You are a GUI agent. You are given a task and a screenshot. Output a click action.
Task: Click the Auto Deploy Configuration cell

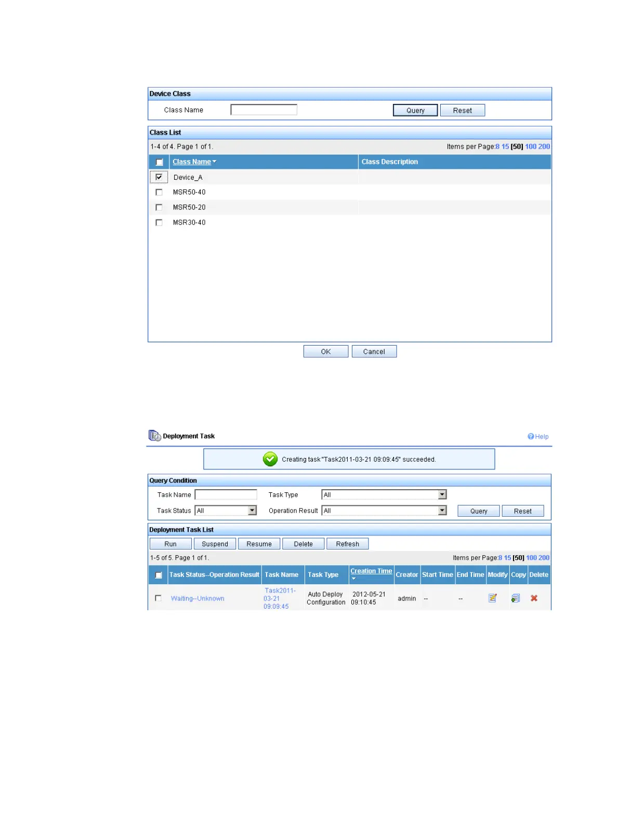click(x=326, y=598)
